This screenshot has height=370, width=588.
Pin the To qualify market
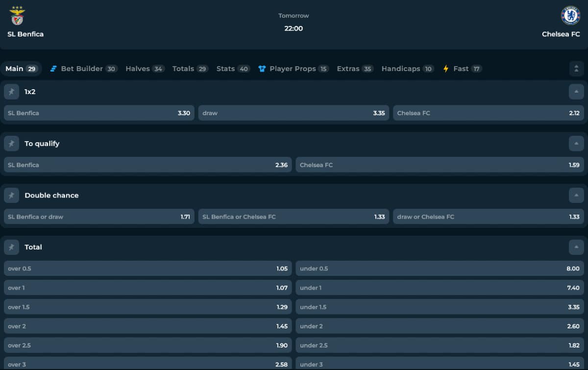click(11, 144)
